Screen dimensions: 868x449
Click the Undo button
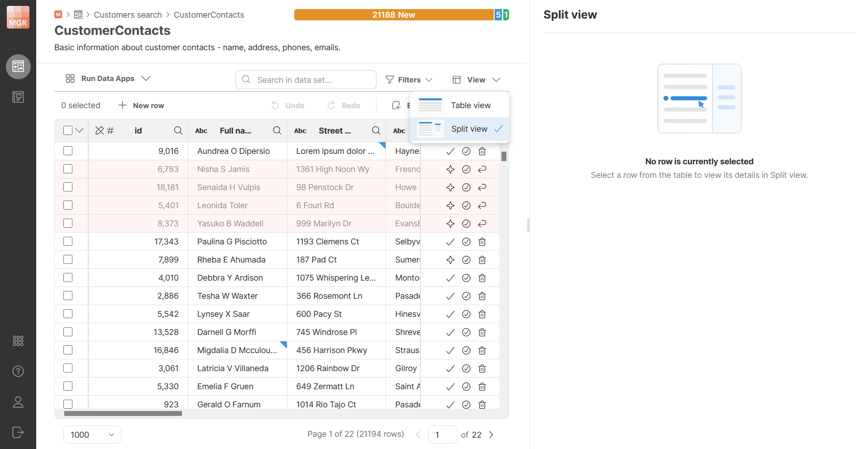click(288, 105)
